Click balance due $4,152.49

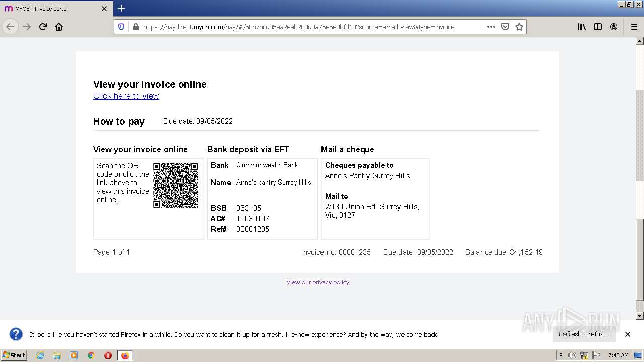tap(504, 252)
